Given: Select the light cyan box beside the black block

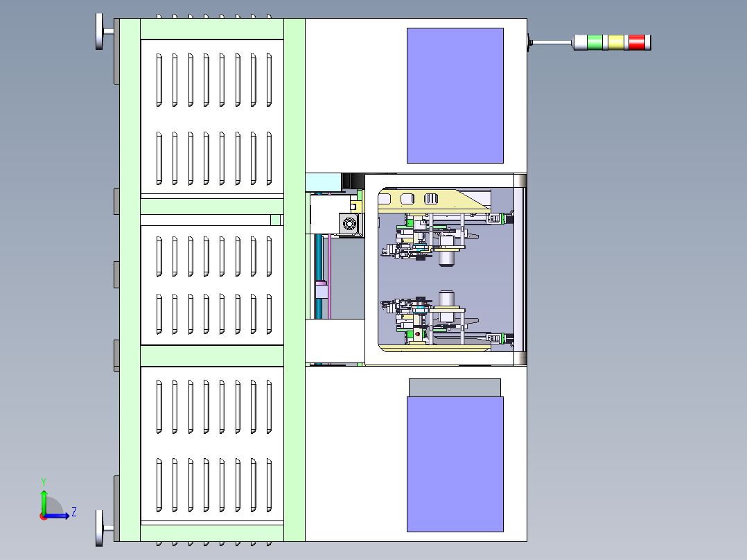Looking at the screenshot, I should click(324, 182).
